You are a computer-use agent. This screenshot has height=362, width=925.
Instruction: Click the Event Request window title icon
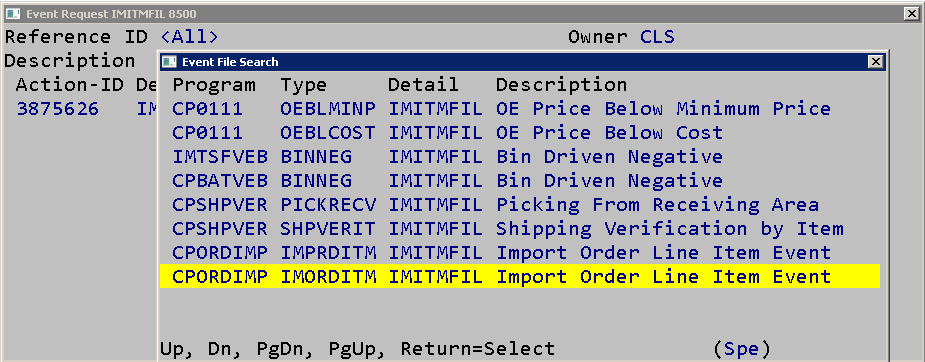pos(13,14)
